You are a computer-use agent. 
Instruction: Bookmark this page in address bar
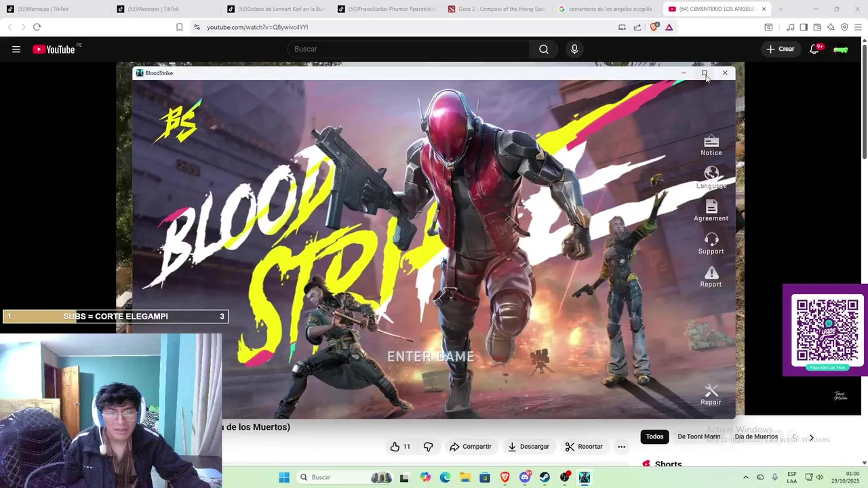[179, 27]
